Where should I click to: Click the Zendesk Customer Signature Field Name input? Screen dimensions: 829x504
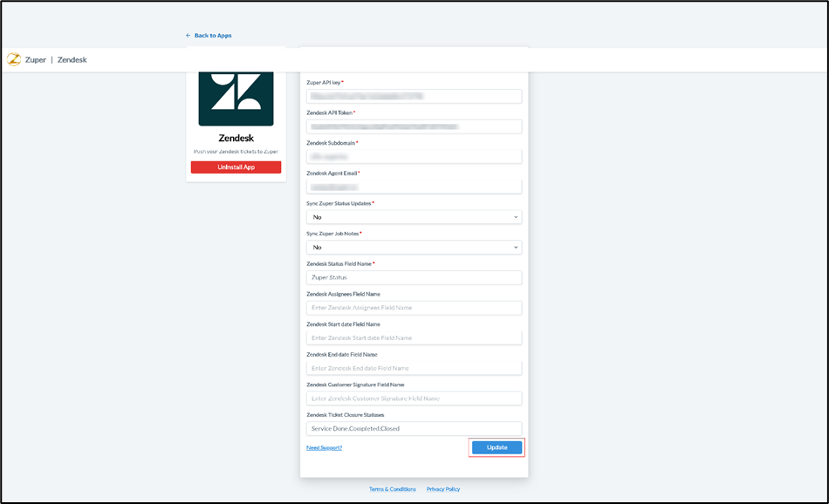414,398
